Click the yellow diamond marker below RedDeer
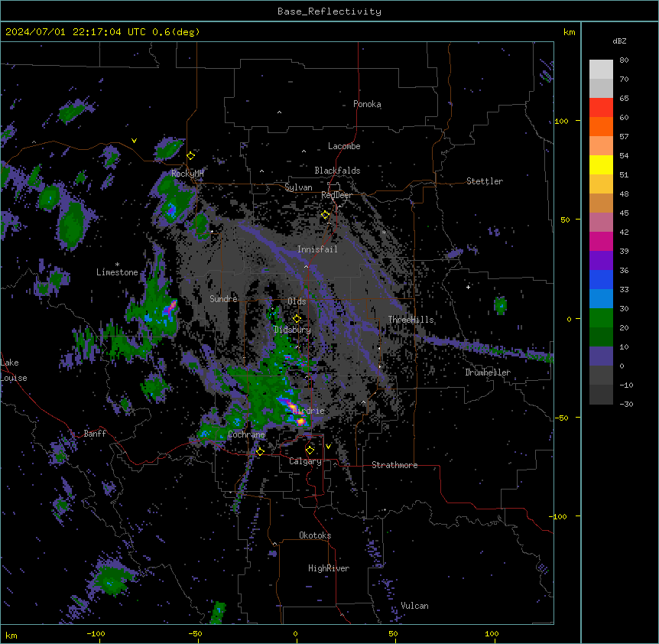This screenshot has width=659, height=644. (x=326, y=215)
